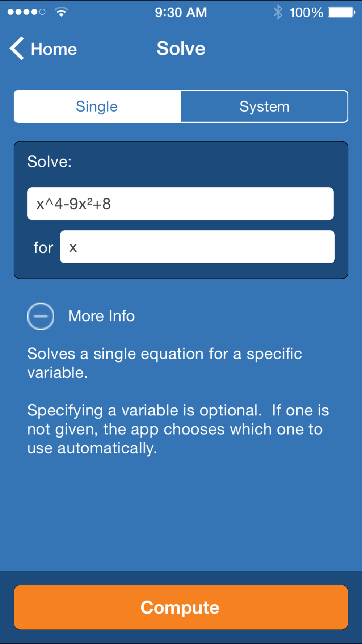Screen dimensions: 362x644
Task: Tap the 9:30 AM clock
Action: pos(181,13)
